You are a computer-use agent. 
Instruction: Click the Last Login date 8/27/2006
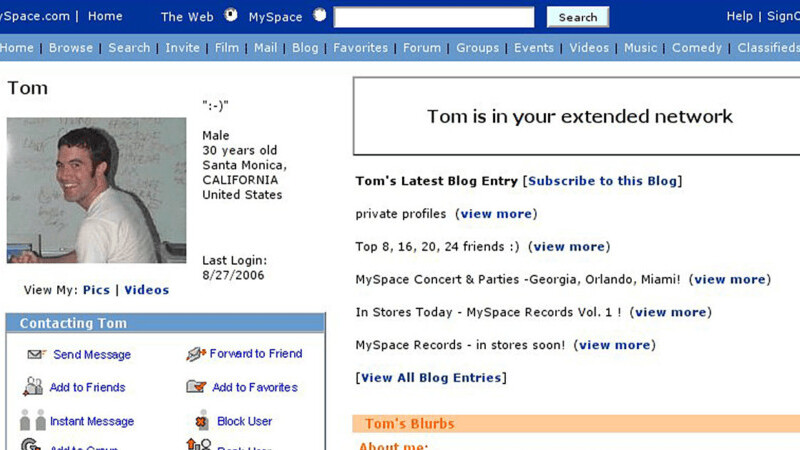[233, 276]
